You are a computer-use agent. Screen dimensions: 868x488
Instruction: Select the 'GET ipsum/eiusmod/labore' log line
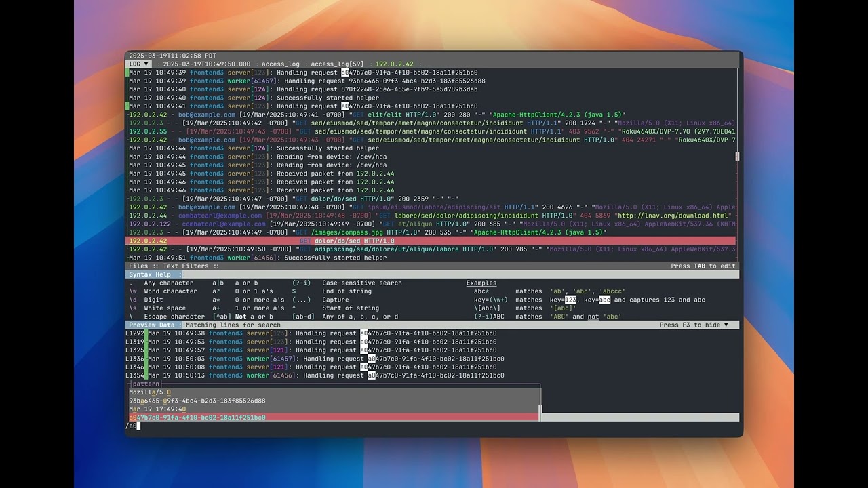click(431, 207)
